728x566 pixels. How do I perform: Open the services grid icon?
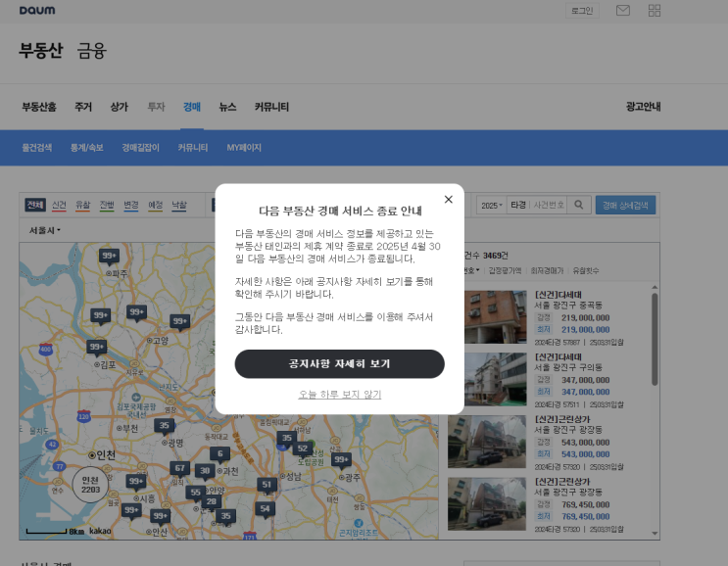[655, 10]
